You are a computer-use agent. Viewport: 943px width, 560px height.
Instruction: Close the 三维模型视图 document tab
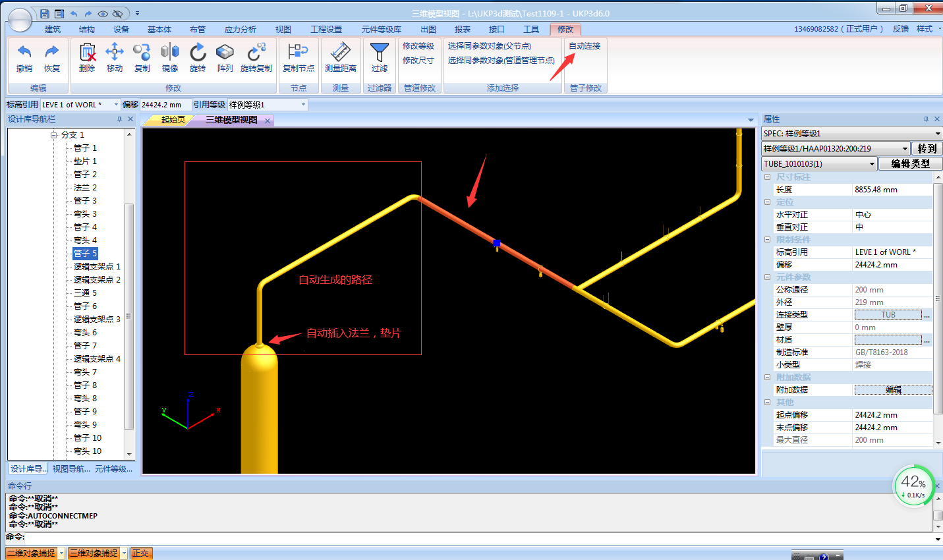point(268,121)
